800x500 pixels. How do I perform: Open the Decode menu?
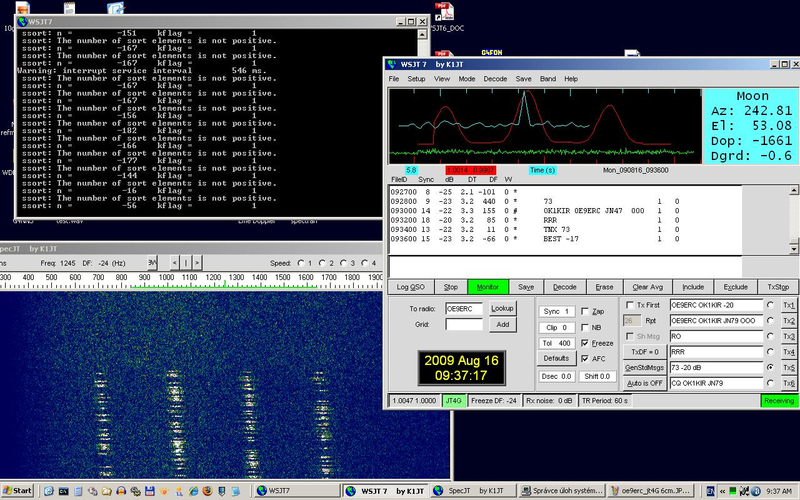pos(495,79)
